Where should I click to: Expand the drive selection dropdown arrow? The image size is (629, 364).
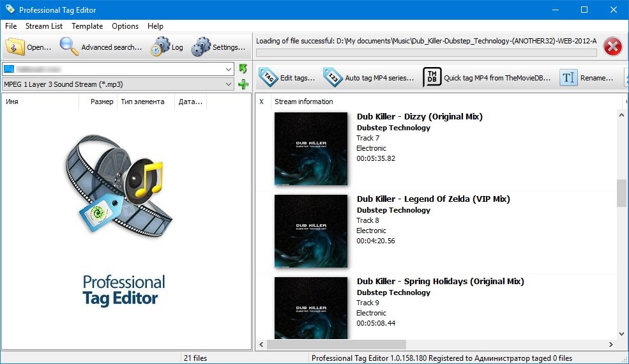coord(228,70)
